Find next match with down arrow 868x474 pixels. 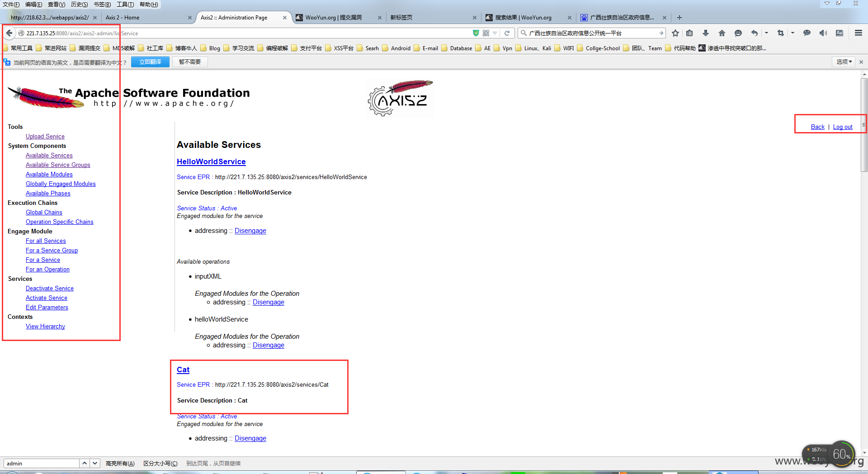coord(95,463)
